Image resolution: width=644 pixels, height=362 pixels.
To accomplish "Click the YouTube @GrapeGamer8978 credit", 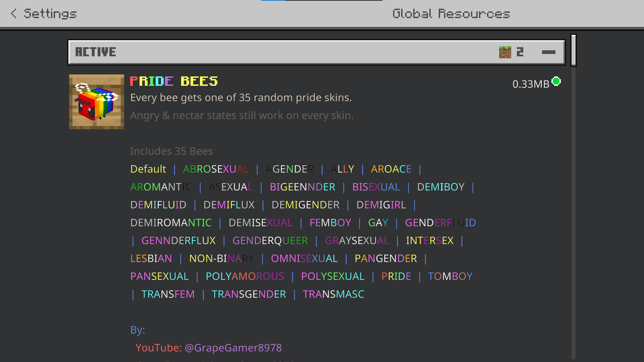I will pyautogui.click(x=208, y=348).
